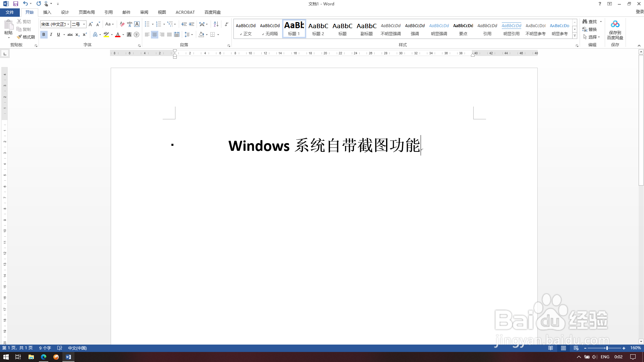Justify paragraph text alignment
The width and height of the screenshot is (644, 362).
pyautogui.click(x=169, y=35)
